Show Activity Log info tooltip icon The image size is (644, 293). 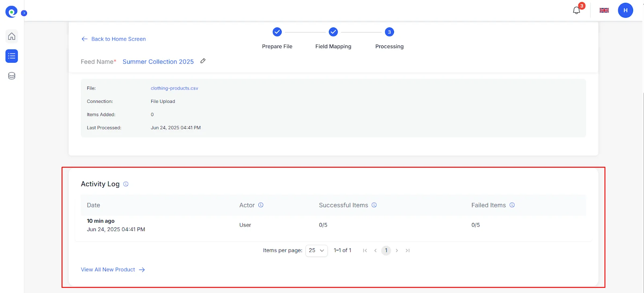[x=126, y=184]
